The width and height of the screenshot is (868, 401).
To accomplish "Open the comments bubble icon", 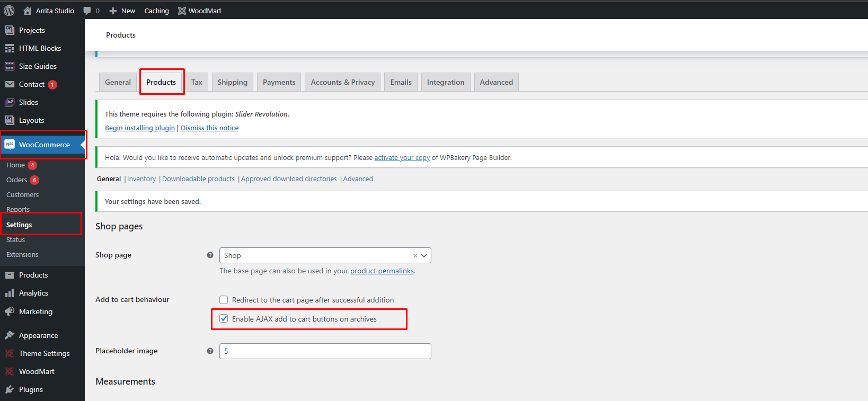I will click(x=87, y=11).
